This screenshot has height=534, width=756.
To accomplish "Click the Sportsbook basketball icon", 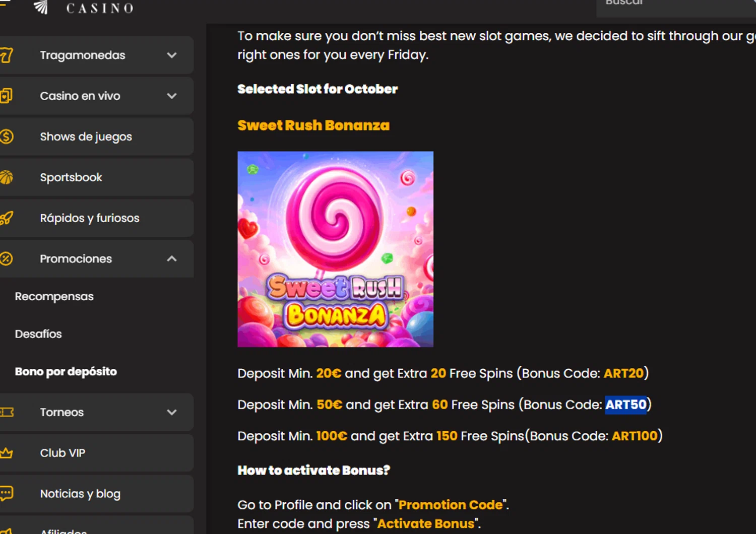I will [6, 177].
